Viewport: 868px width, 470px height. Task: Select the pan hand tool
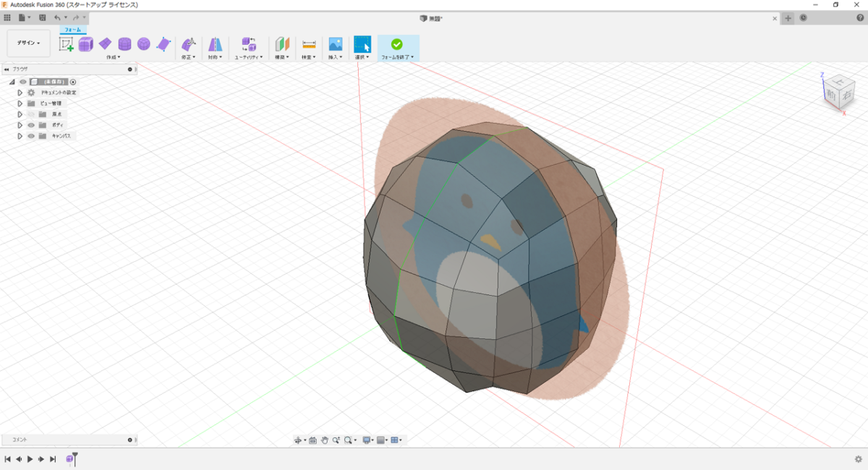click(325, 440)
